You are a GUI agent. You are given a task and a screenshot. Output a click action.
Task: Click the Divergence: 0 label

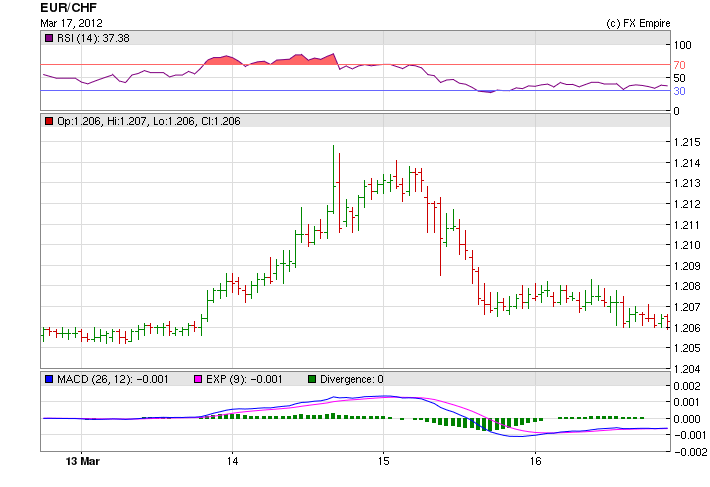[x=351, y=379]
